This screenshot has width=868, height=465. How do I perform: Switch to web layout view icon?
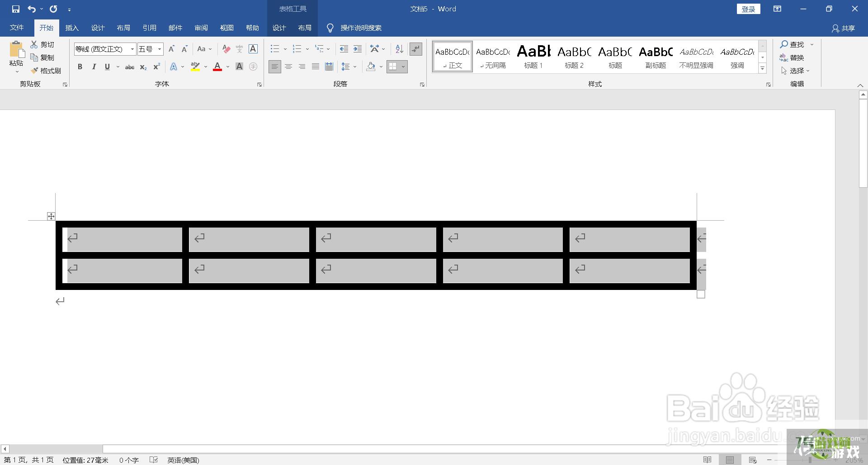point(753,460)
